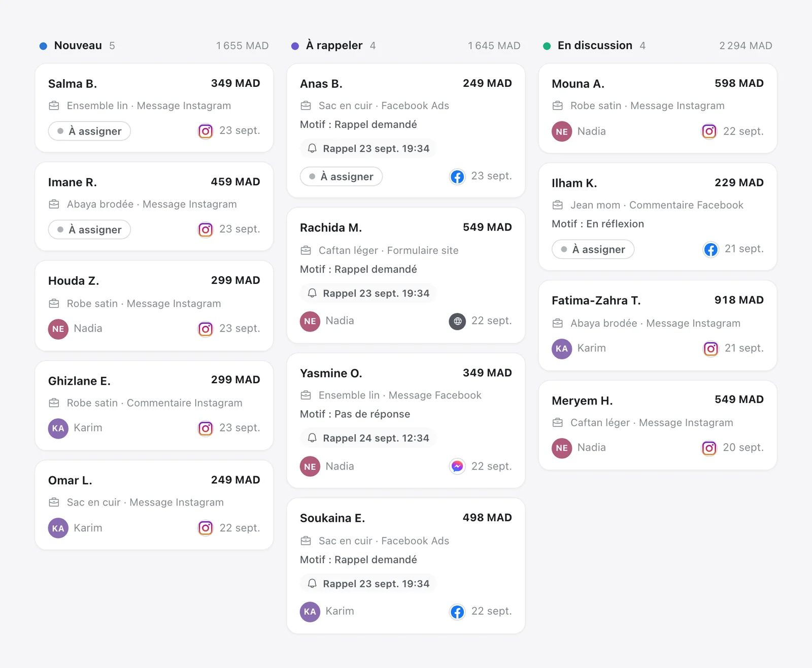
Task: Click KA avatar on Ghizlane E. card
Action: [58, 428]
